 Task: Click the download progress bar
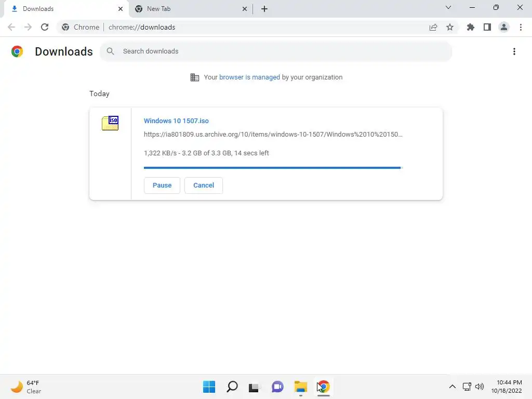[273, 168]
